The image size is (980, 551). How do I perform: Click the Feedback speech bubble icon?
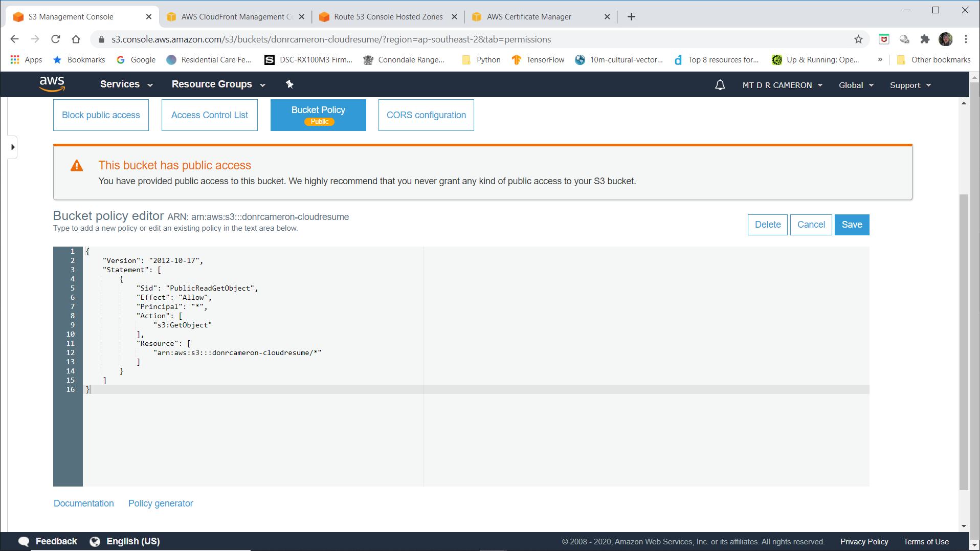[x=24, y=541]
